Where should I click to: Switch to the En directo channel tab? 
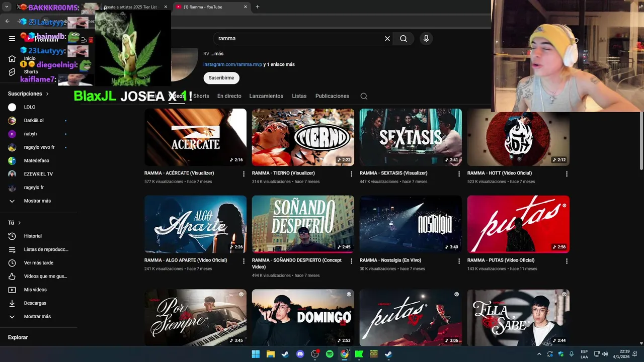[229, 96]
